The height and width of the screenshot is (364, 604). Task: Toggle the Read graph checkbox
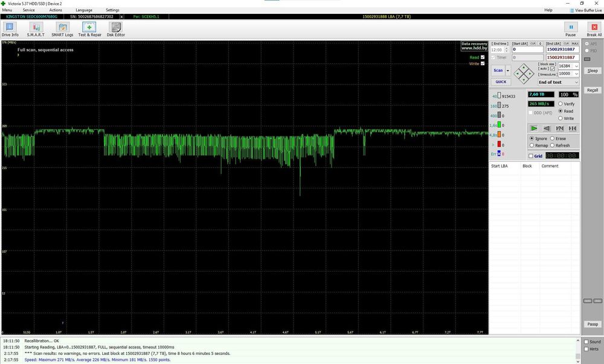[x=483, y=57]
